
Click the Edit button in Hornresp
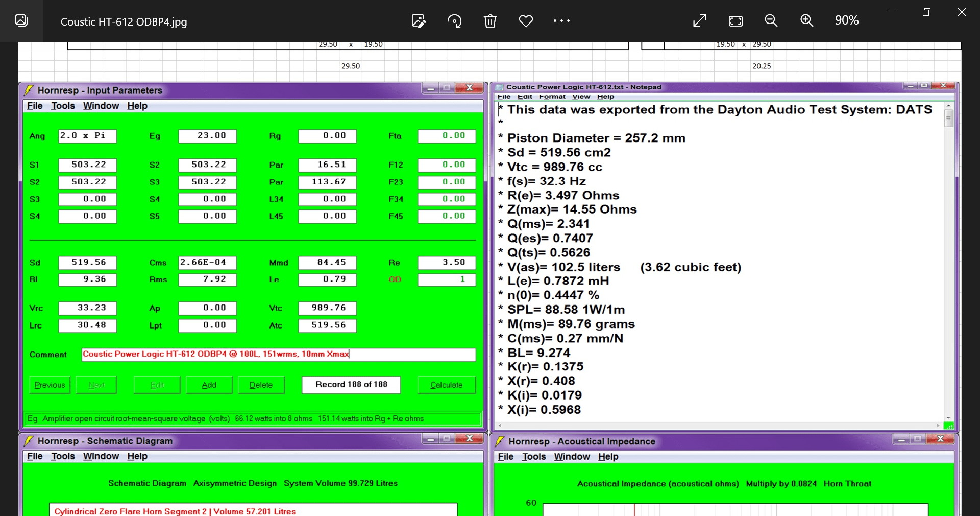coord(157,385)
